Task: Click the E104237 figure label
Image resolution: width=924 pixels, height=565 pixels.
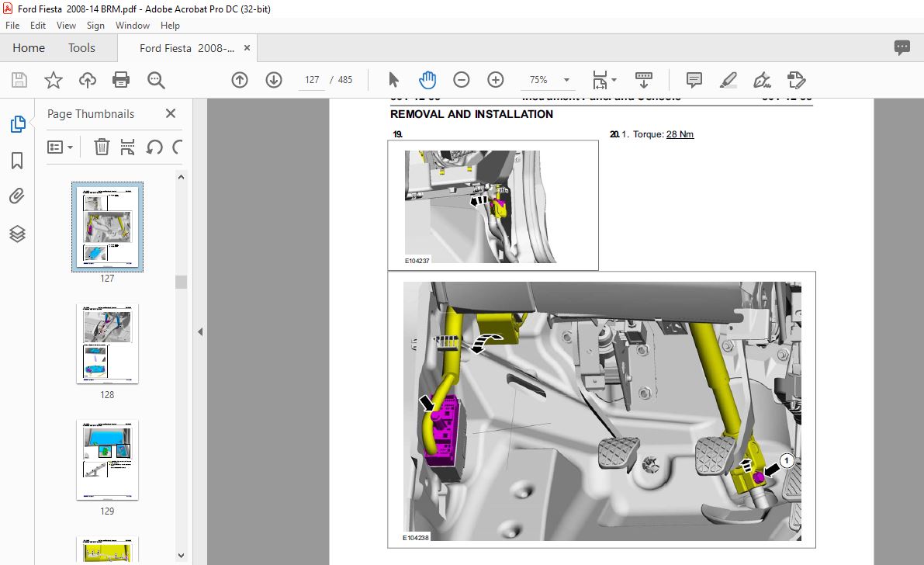Action: click(417, 261)
